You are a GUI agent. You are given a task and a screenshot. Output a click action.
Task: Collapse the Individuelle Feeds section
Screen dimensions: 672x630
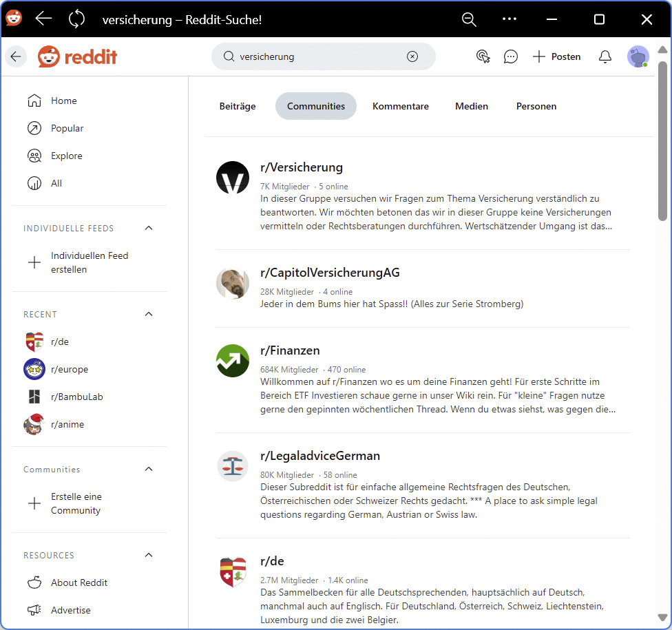point(149,228)
